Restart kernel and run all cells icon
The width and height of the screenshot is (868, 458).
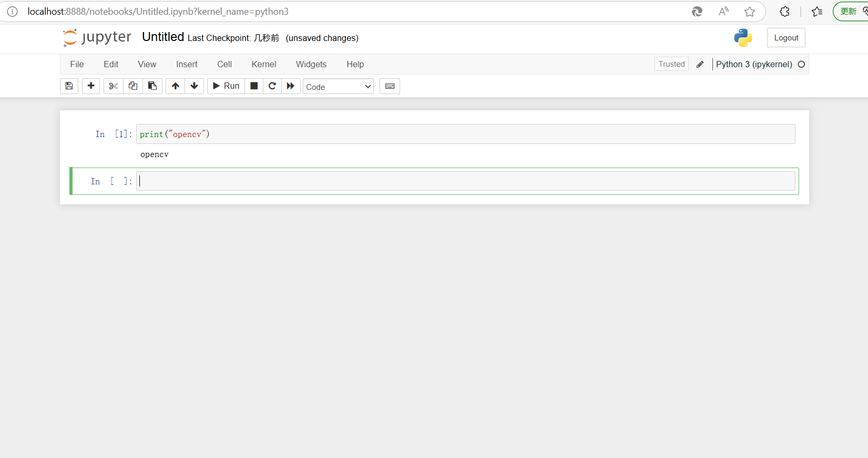291,86
